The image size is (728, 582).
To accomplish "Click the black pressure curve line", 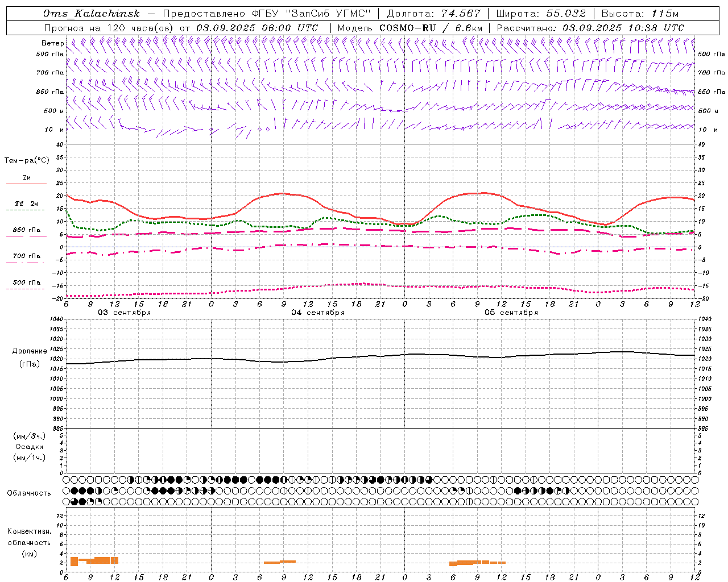I will pos(381,356).
